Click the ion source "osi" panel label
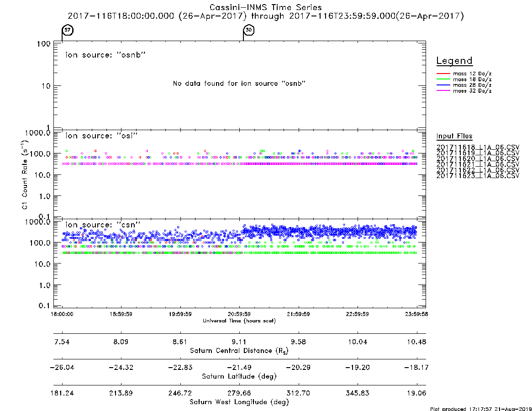 pos(101,136)
